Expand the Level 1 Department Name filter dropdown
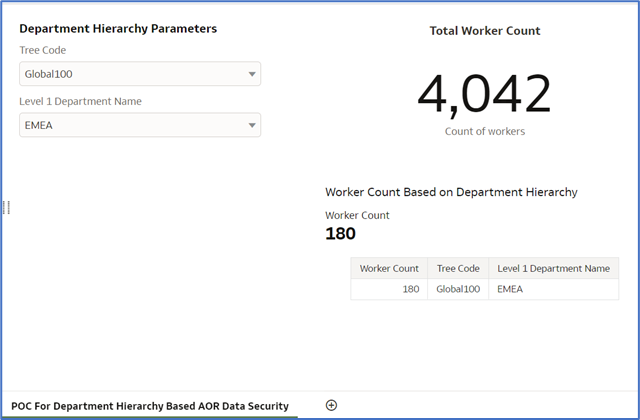This screenshot has width=640, height=420. [x=140, y=125]
